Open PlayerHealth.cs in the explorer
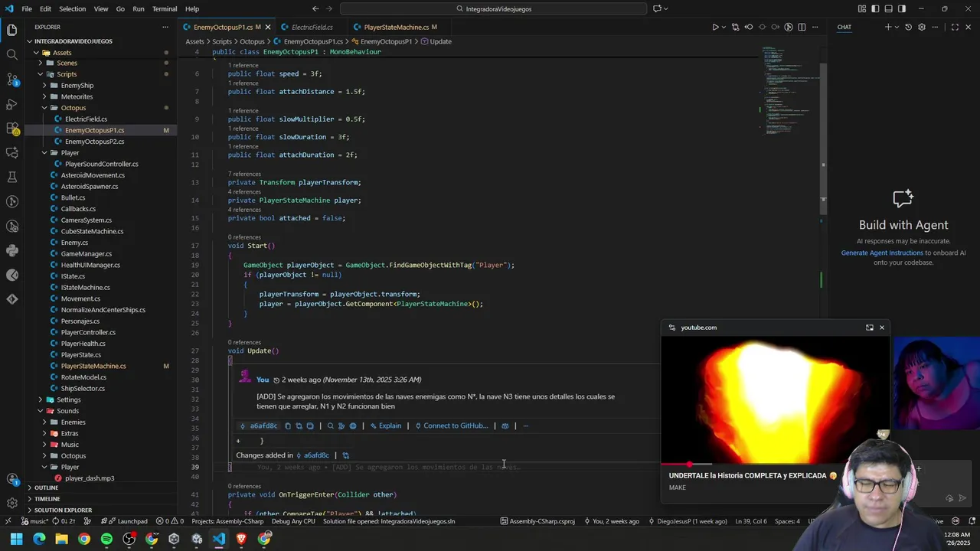This screenshot has height=551, width=980. pyautogui.click(x=83, y=344)
